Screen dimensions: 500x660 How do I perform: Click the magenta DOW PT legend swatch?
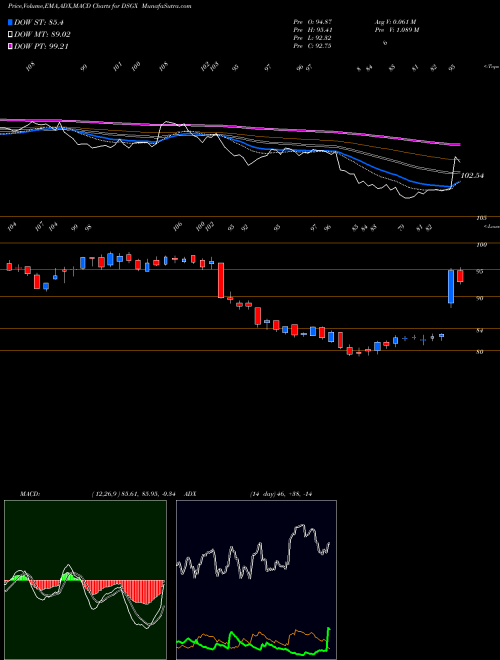[x=10, y=46]
